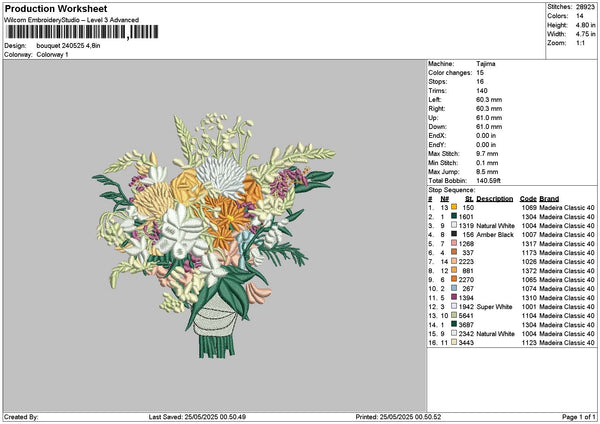This screenshot has height=424, width=600.
Task: Select the 'Super White' description text
Action: tap(494, 307)
